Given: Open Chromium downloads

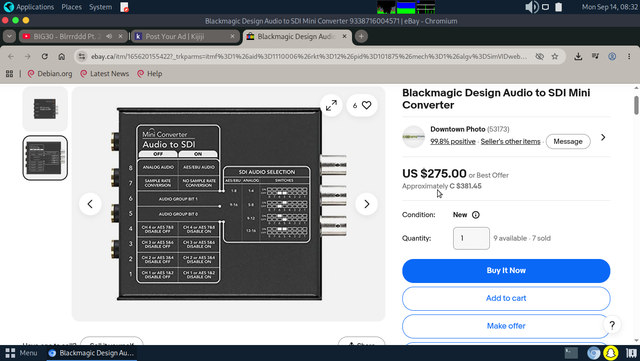Looking at the screenshot, I should 578,57.
